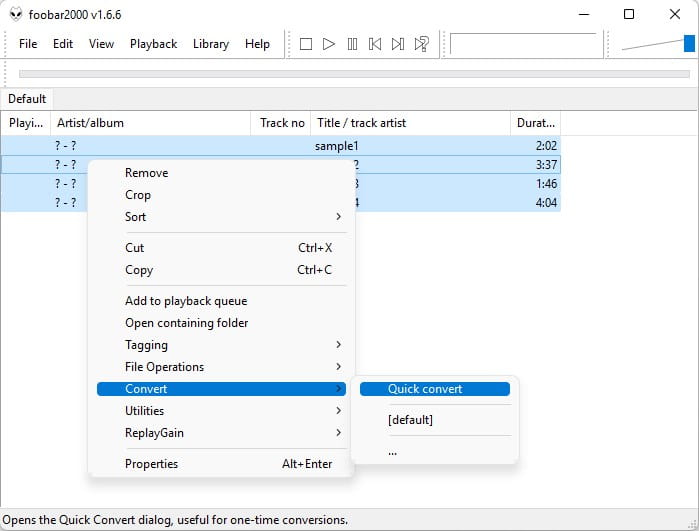
Task: Pause playback with the Pause icon
Action: pyautogui.click(x=352, y=44)
